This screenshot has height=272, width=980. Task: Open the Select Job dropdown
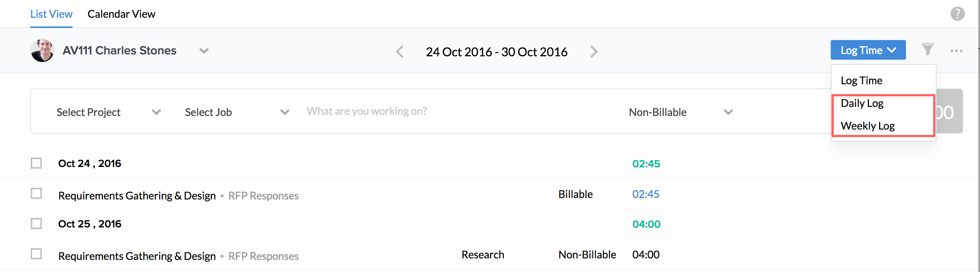pos(236,112)
